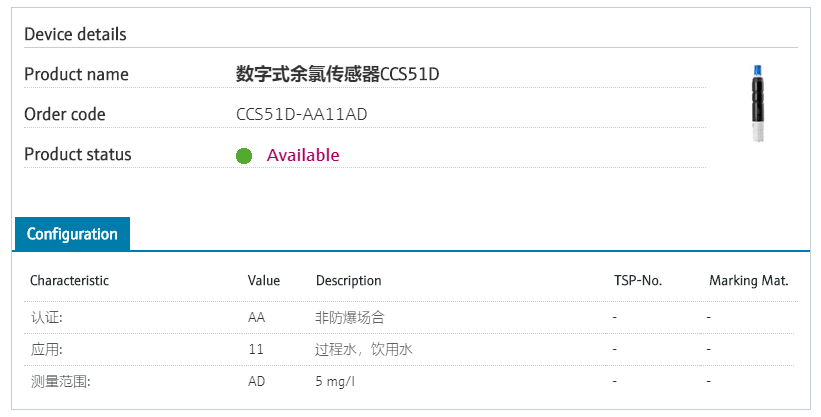821x417 pixels.
Task: Click the Value column header
Action: click(x=264, y=281)
